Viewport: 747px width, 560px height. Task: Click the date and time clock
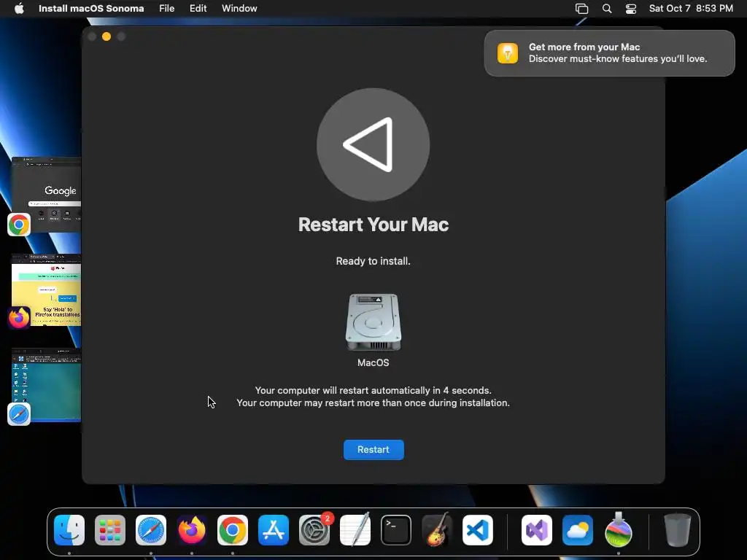(691, 8)
